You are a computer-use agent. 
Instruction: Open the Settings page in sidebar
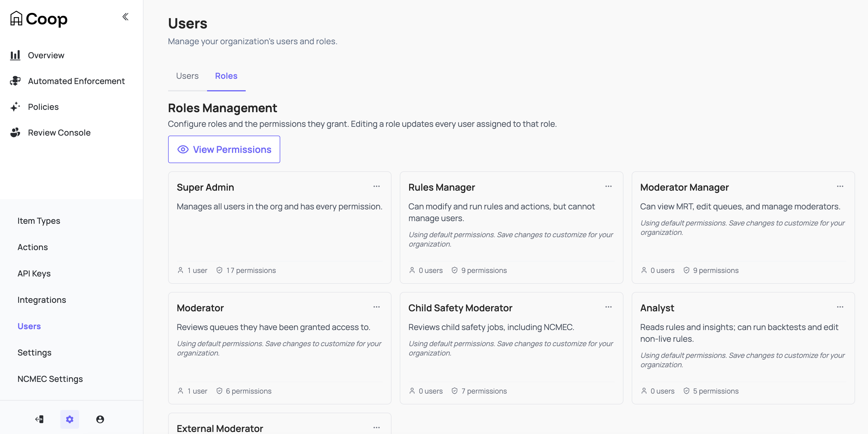point(34,353)
